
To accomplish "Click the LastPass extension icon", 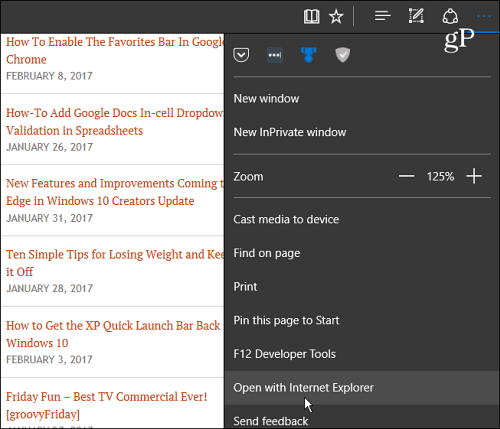I will point(275,55).
